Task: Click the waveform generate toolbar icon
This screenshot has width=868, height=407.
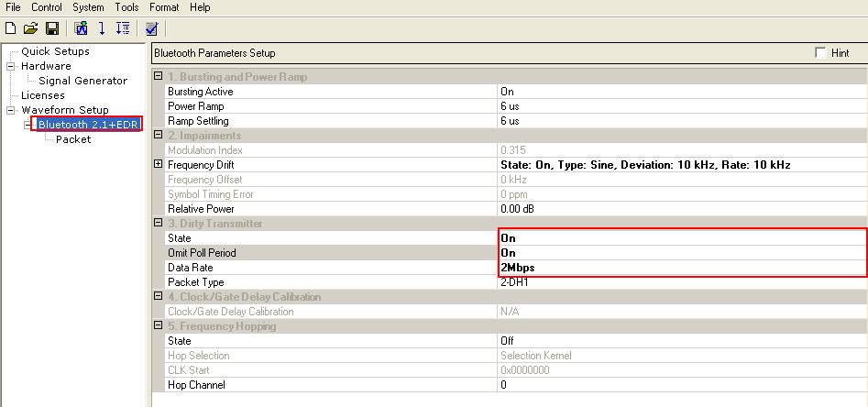Action: 81,27
